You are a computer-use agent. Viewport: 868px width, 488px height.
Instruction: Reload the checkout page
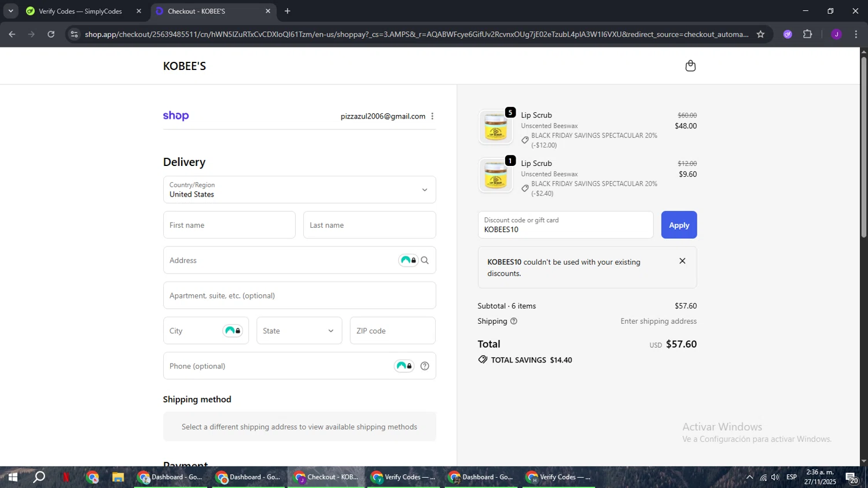tap(51, 34)
